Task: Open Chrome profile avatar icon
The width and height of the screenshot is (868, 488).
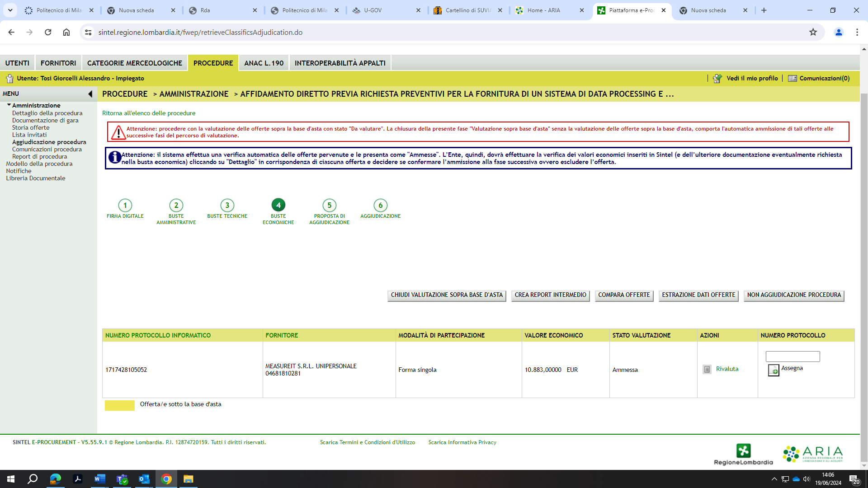Action: click(x=838, y=32)
